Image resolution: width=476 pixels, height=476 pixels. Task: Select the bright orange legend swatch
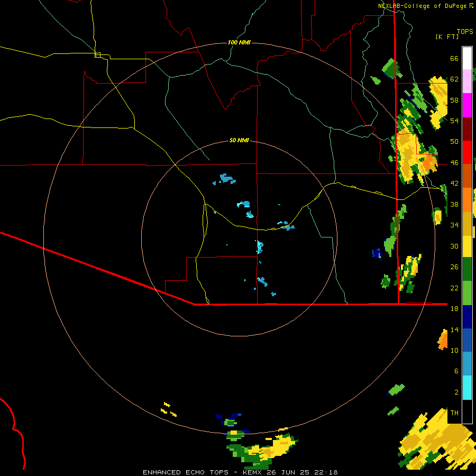coord(467,200)
